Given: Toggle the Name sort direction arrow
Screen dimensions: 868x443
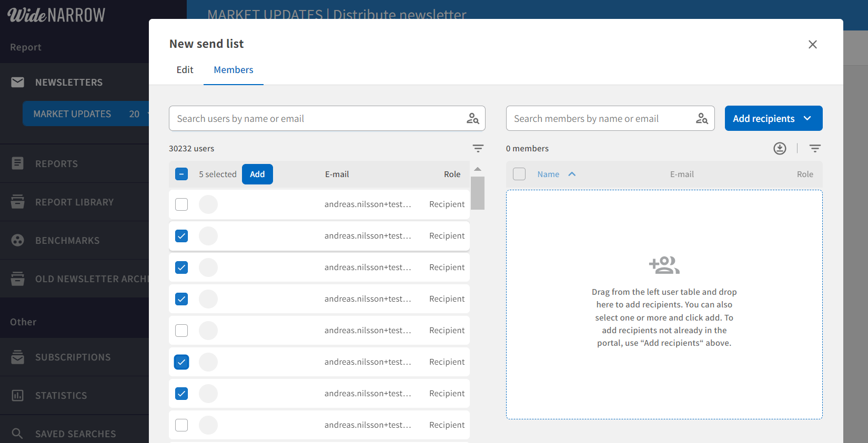Looking at the screenshot, I should (x=572, y=174).
